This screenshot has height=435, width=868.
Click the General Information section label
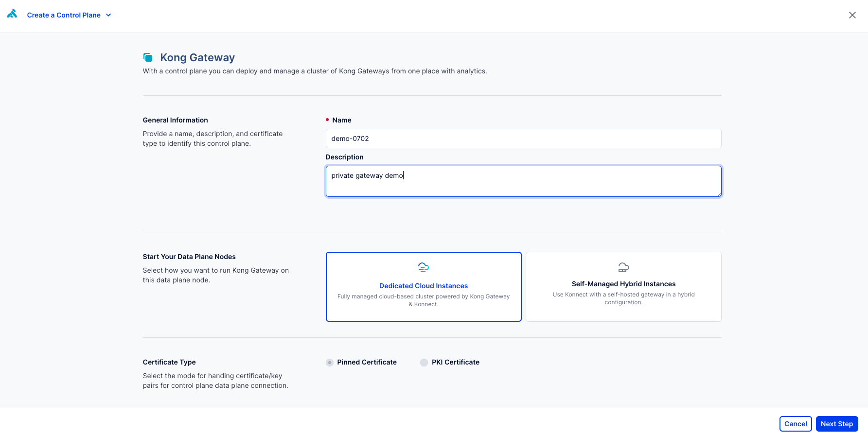click(175, 120)
